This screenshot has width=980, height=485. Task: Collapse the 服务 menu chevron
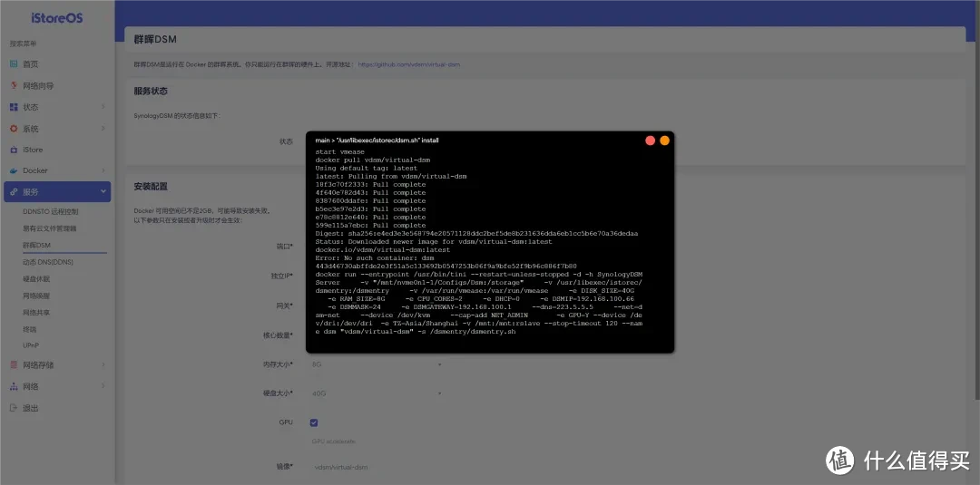[x=103, y=191]
